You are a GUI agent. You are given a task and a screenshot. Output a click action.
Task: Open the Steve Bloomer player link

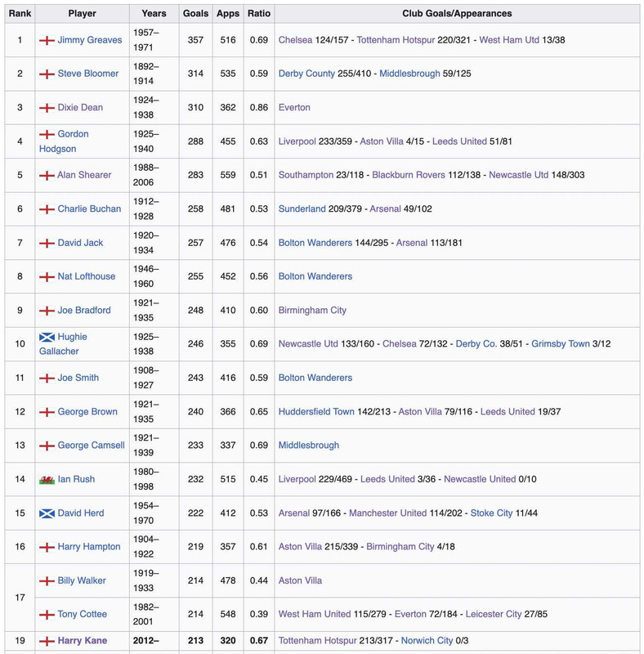click(x=88, y=74)
